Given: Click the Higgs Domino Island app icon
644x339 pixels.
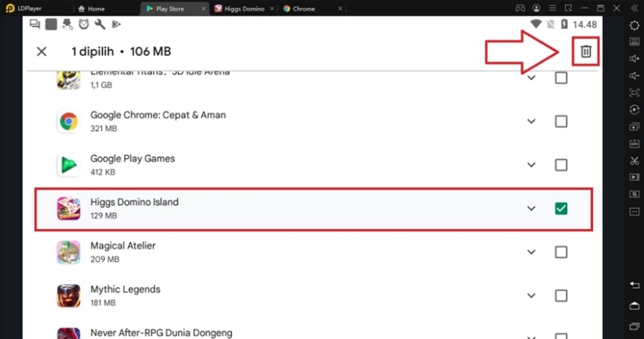Looking at the screenshot, I should point(69,209).
